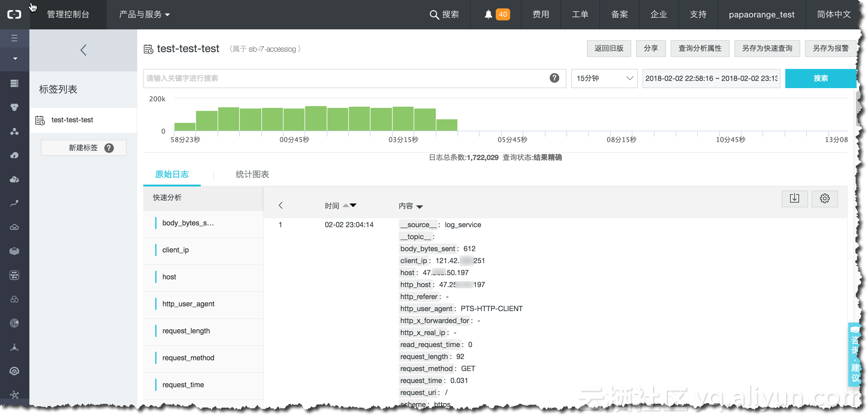Click the help question mark icon near 新建标签
This screenshot has width=868, height=416.
click(109, 148)
